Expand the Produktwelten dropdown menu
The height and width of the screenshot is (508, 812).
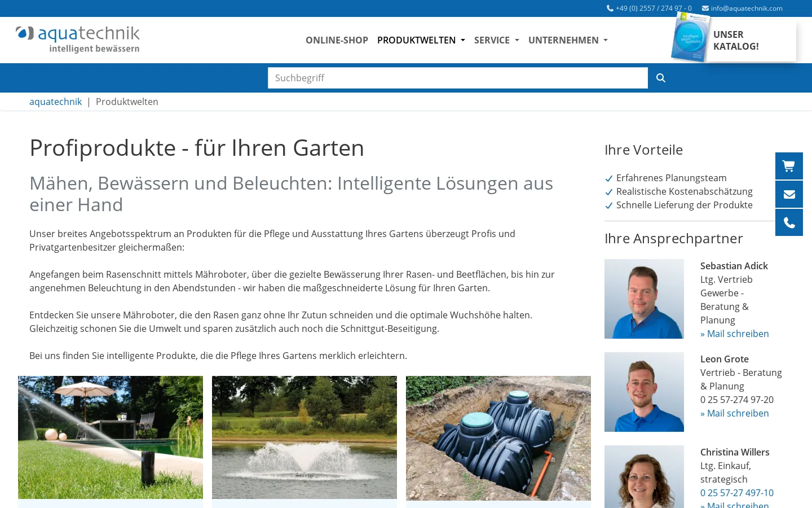tap(421, 40)
